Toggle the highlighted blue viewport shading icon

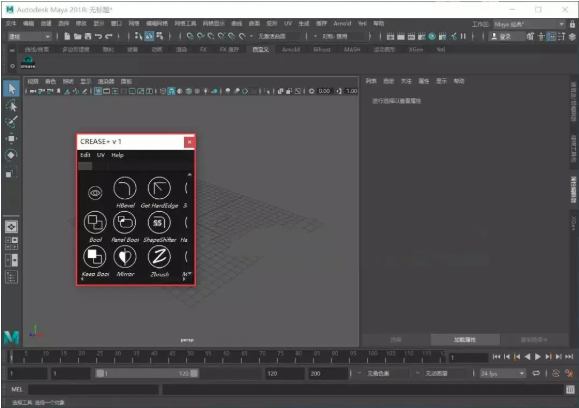pyautogui.click(x=171, y=91)
